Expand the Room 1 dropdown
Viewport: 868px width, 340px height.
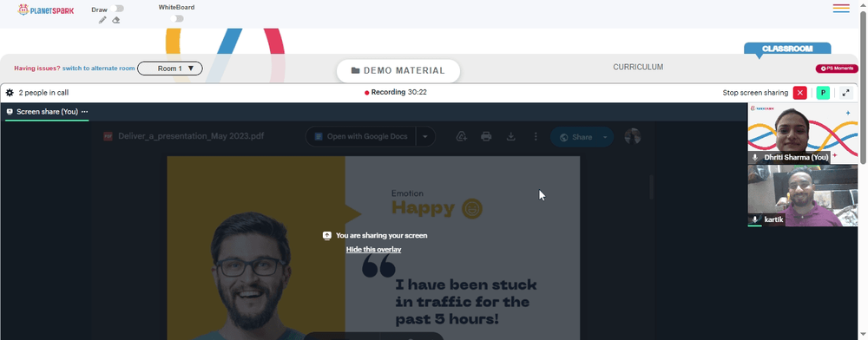[x=170, y=69]
